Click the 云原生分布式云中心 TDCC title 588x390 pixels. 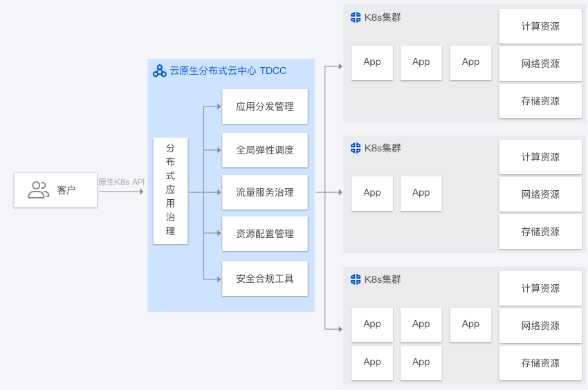point(228,71)
